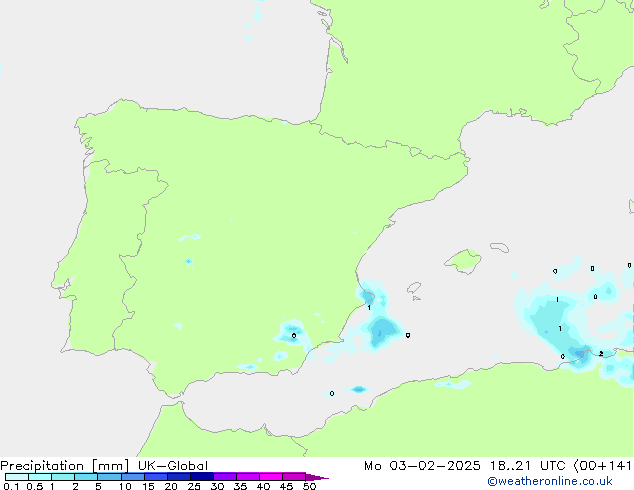Click the UK-Global model label
Viewport: 634px width, 490px height.
tap(171, 466)
